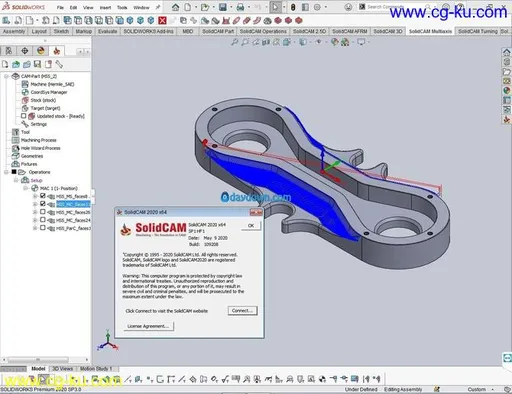
Task: Click the red X icon in the second toolbar row
Action: coord(162,21)
